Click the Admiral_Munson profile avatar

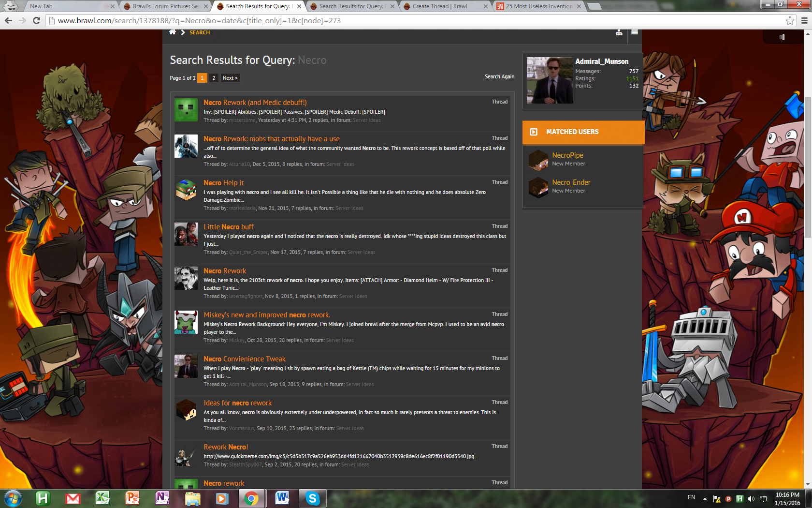point(550,80)
